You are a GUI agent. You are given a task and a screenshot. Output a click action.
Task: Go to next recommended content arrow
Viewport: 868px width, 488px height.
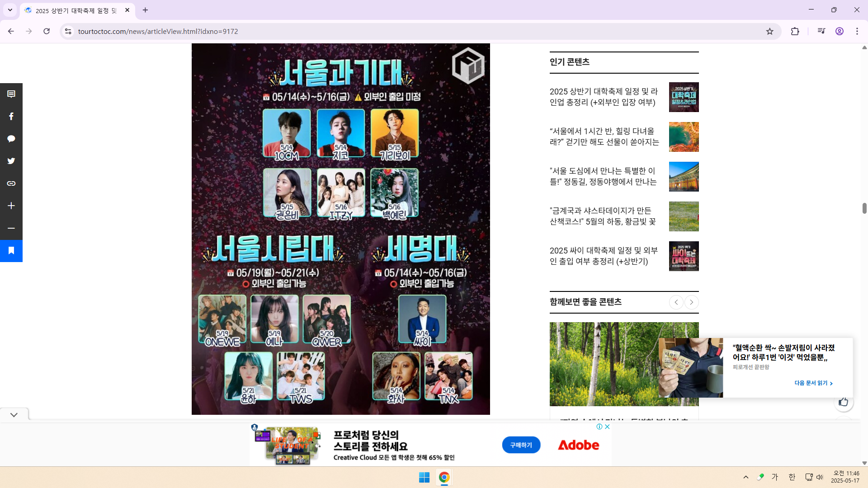click(x=691, y=302)
